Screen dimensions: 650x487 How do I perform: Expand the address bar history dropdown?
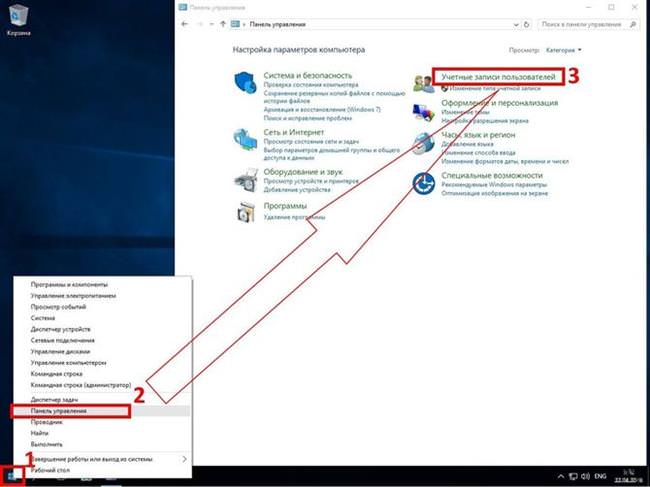coord(516,24)
